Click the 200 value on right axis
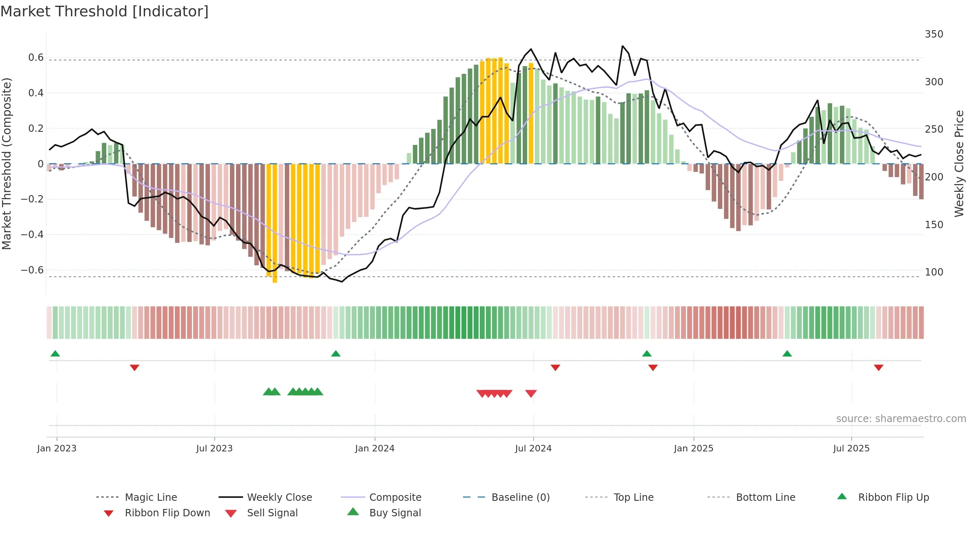980x551 pixels. coord(934,177)
